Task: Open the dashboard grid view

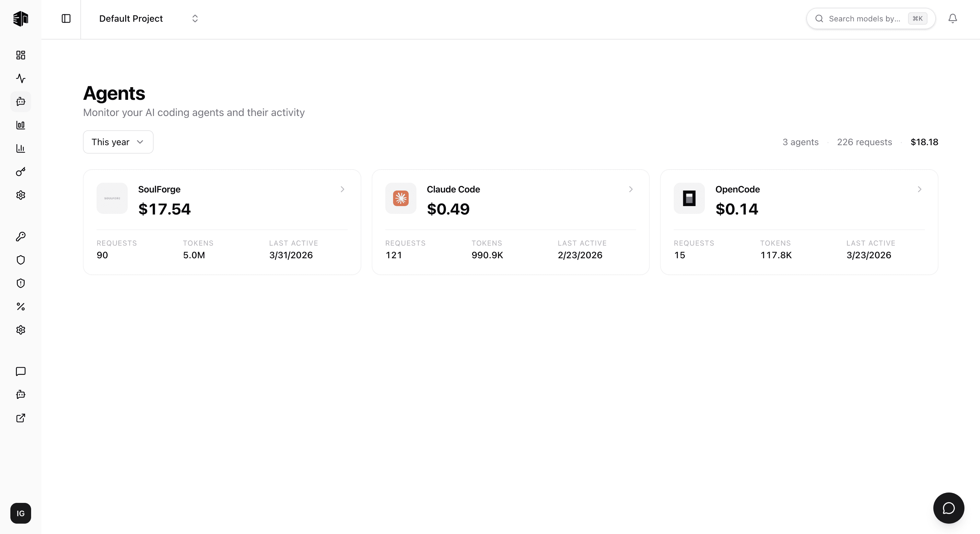Action: point(20,55)
